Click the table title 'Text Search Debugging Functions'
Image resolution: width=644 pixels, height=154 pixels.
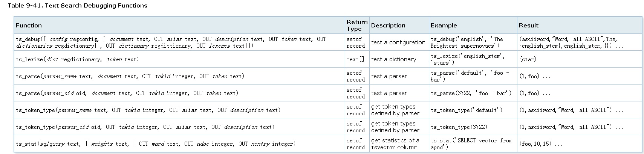click(77, 6)
